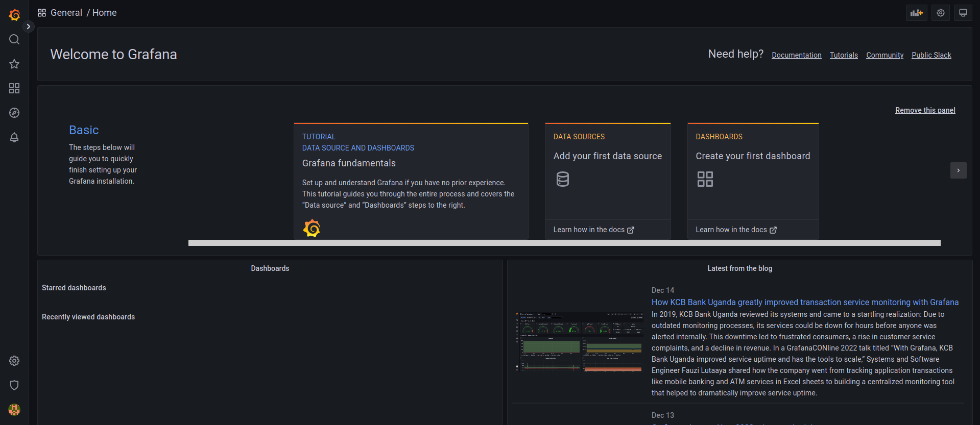Click the Add panel toolbar button
This screenshot has height=425, width=980.
point(916,13)
